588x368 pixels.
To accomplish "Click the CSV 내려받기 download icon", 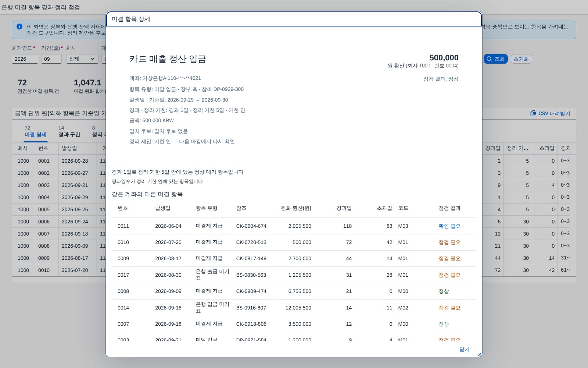I will pos(533,113).
